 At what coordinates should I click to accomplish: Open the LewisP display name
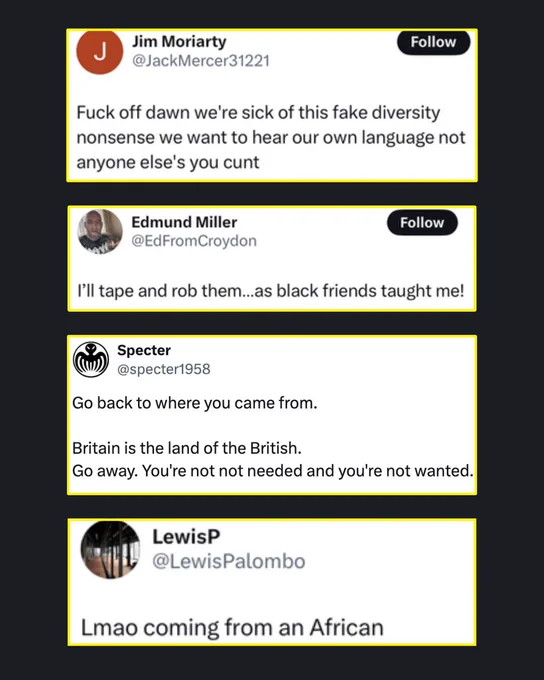point(186,537)
